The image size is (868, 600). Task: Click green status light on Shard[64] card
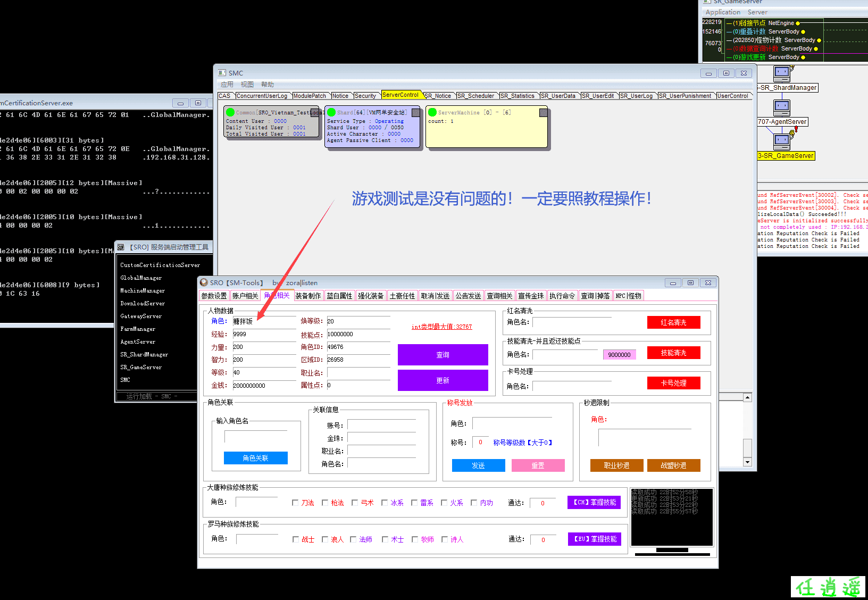(x=331, y=112)
